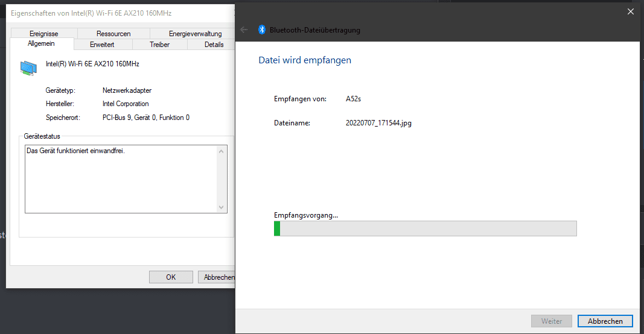Screen dimensions: 644x334
Task: Open the Treiber tab
Action: coord(160,45)
